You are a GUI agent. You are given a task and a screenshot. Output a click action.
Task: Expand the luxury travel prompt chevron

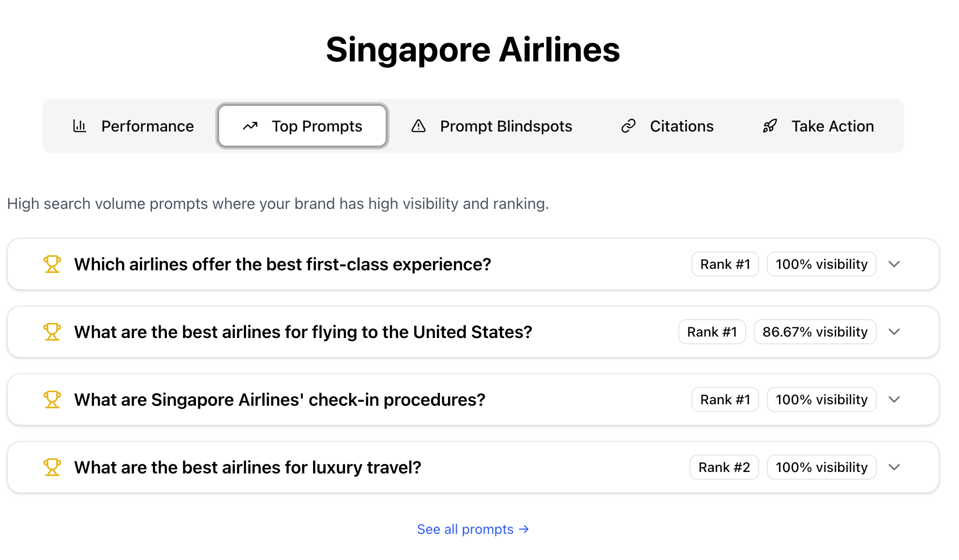coord(894,468)
